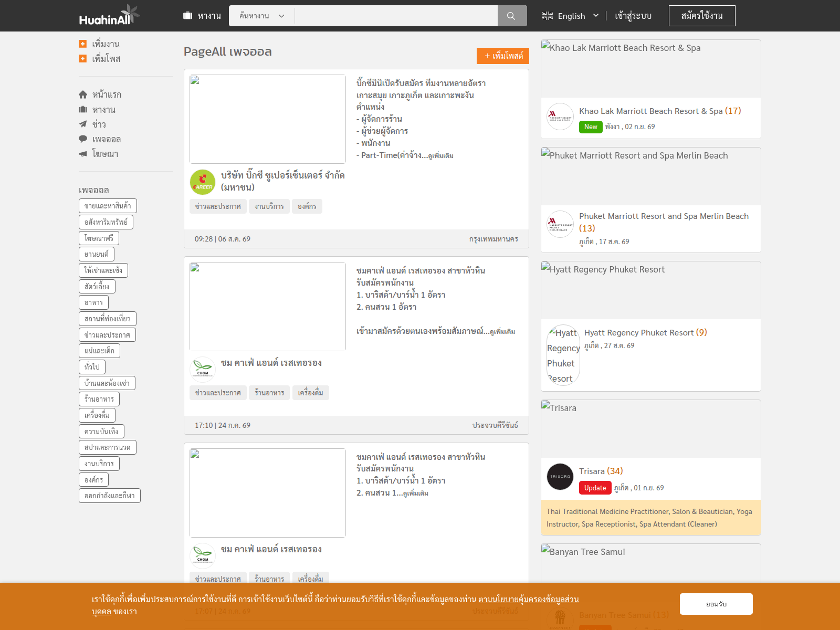Screen dimensions: 840x630
Task: Select ความบันเทิง category tag
Action: coord(101,432)
